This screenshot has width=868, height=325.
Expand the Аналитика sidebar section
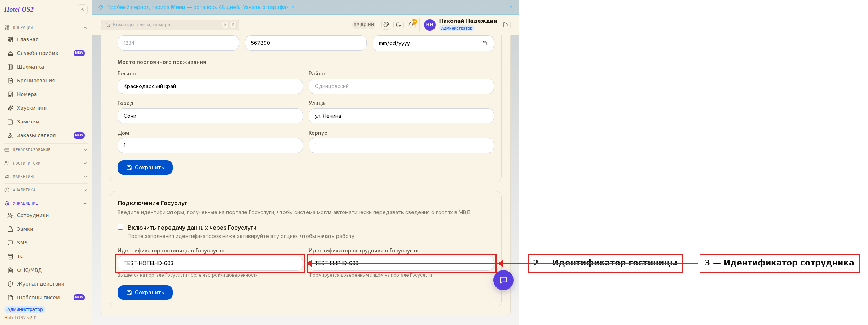point(46,190)
